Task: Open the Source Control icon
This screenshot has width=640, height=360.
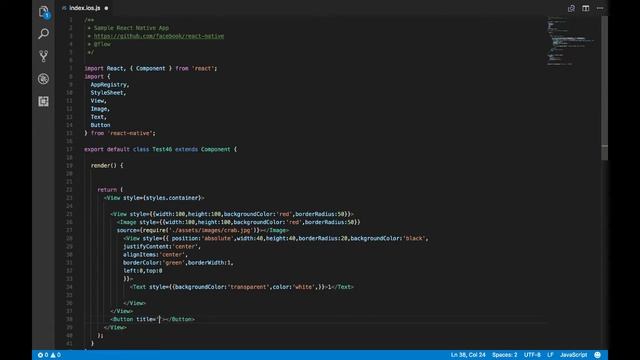Action: 44,56
